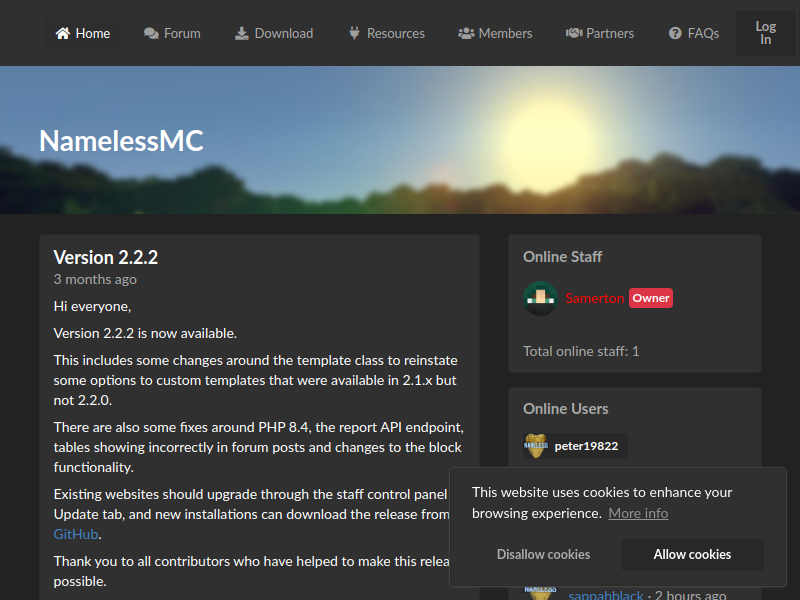
Task: Open the Version 2.2.2 news title
Action: point(106,258)
